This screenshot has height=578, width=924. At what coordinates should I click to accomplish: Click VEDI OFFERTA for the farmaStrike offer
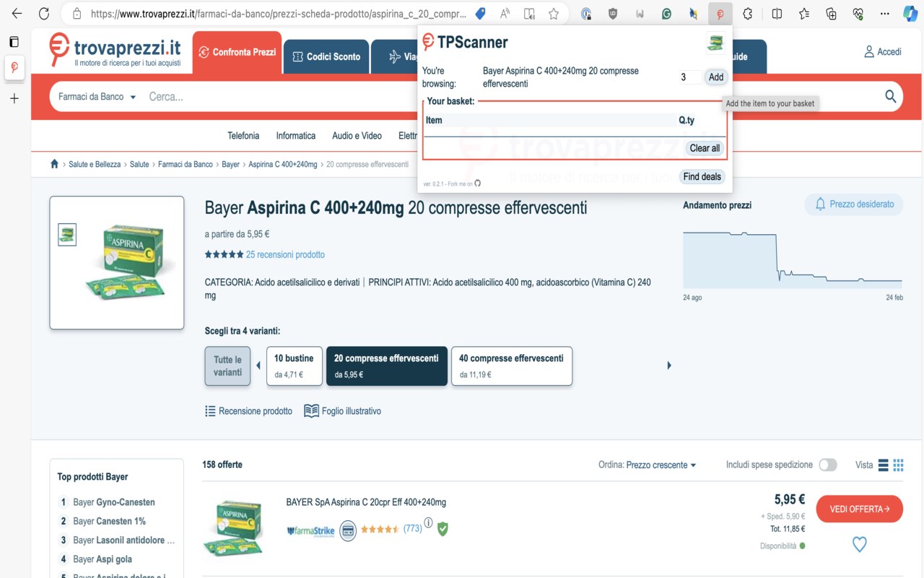pyautogui.click(x=860, y=509)
